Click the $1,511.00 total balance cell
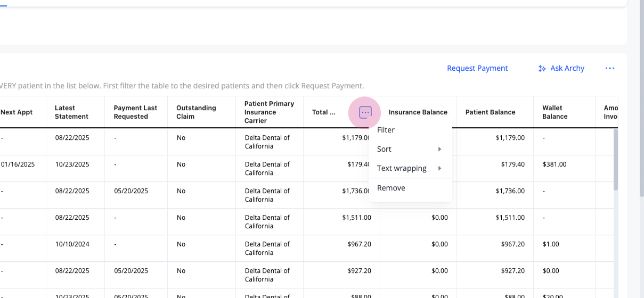Image resolution: width=644 pixels, height=298 pixels. (357, 218)
